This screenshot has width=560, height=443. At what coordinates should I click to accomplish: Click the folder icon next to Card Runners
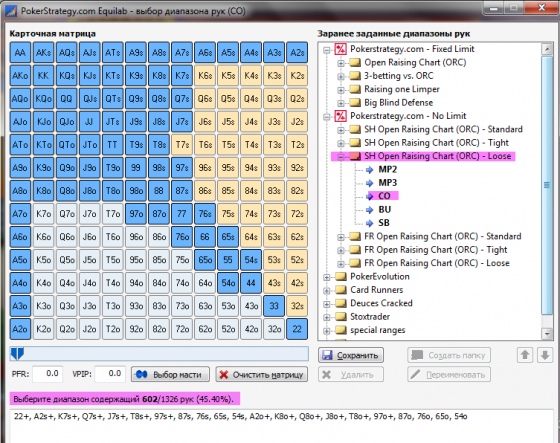341,290
